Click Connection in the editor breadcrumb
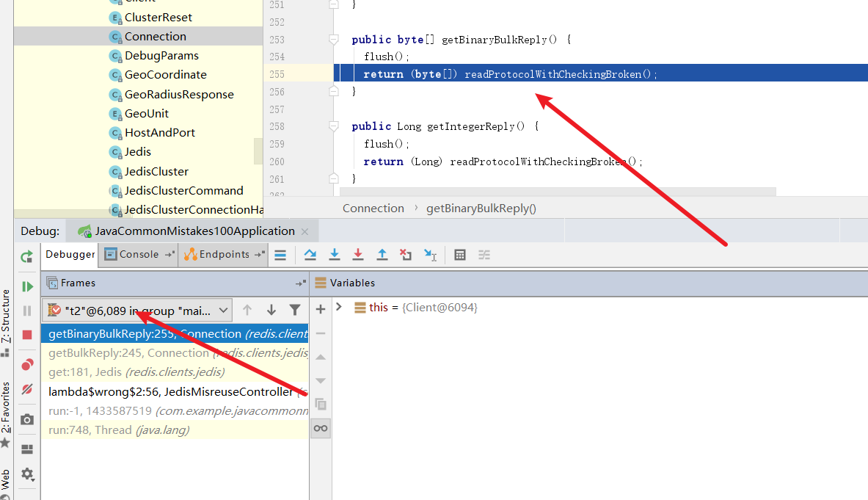This screenshot has height=500, width=868. 373,209
